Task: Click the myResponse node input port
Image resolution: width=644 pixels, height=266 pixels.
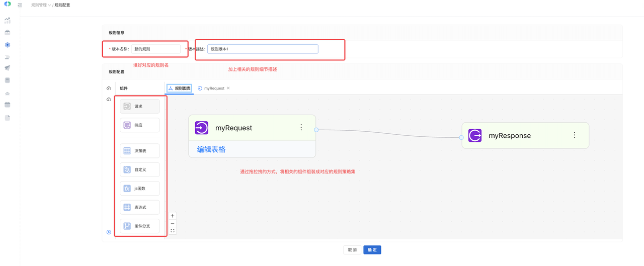Action: 461,137
